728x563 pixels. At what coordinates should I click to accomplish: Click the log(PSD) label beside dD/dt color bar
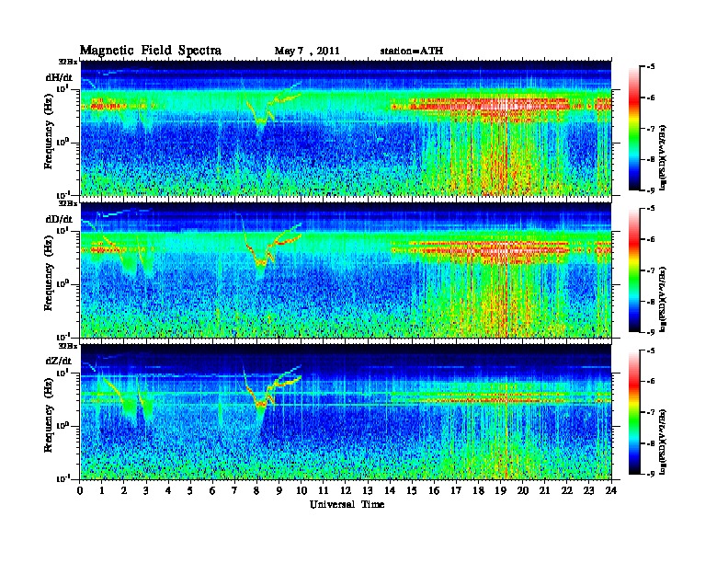[x=664, y=299]
